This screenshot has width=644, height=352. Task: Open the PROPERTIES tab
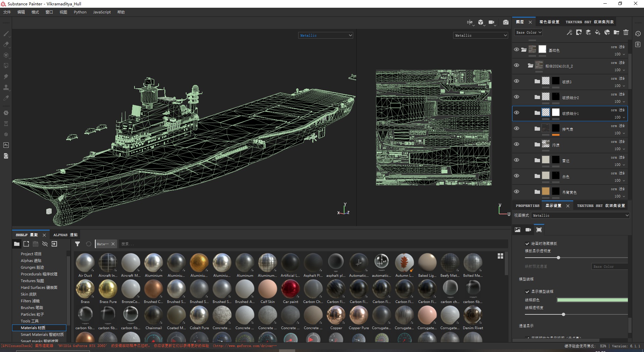528,206
